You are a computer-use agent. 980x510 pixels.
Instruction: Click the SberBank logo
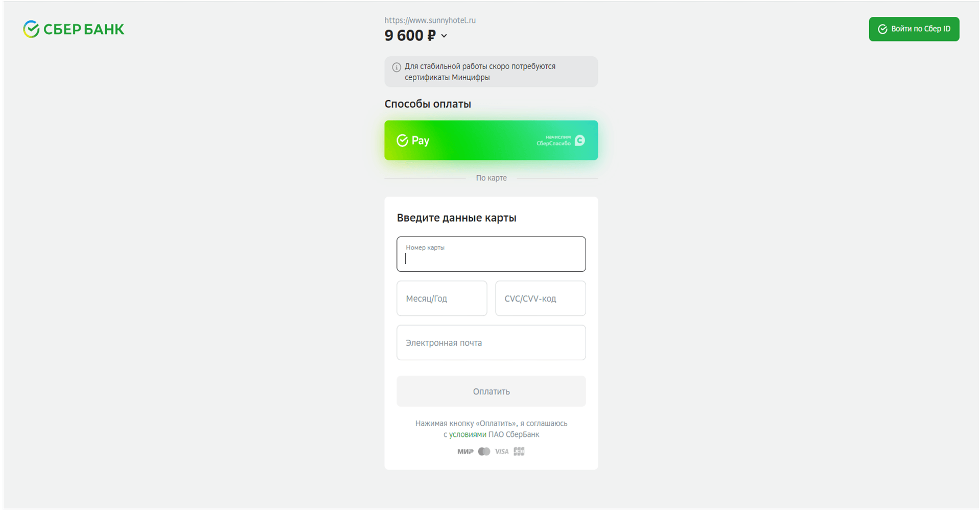click(74, 29)
